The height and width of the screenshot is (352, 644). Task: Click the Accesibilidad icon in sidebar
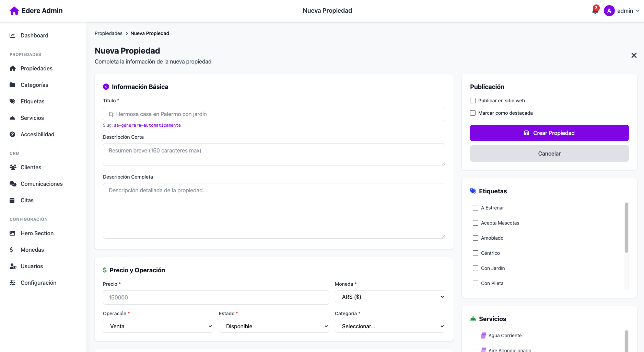click(x=12, y=134)
